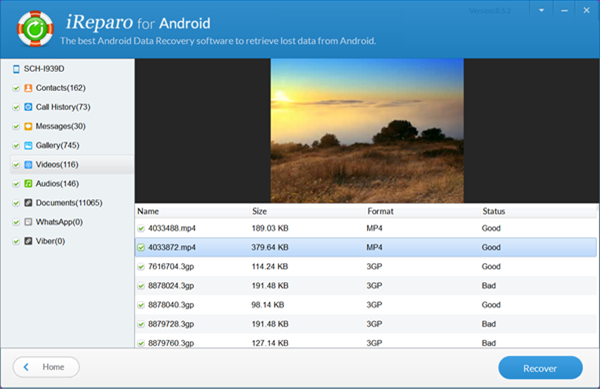Click the Recover button
This screenshot has height=389, width=600.
540,368
